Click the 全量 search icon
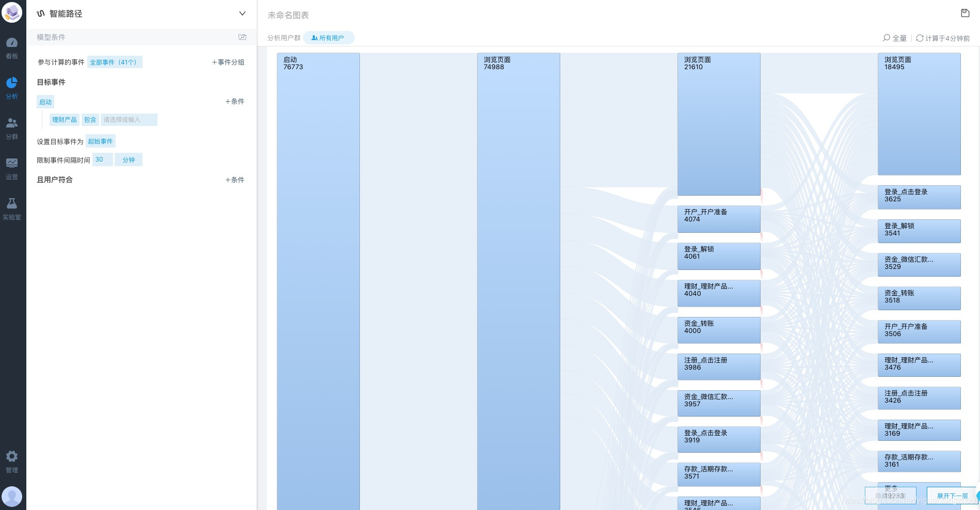The image size is (980, 510). coord(887,38)
